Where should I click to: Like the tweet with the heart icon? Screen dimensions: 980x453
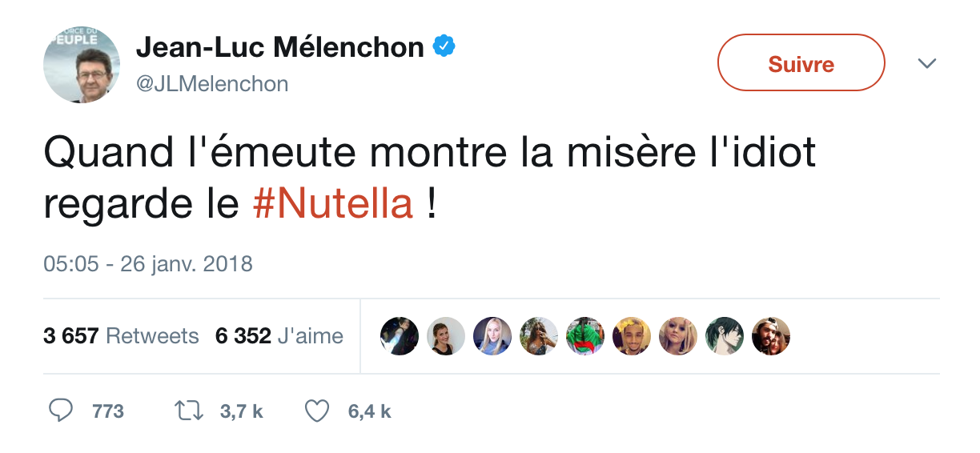click(317, 411)
